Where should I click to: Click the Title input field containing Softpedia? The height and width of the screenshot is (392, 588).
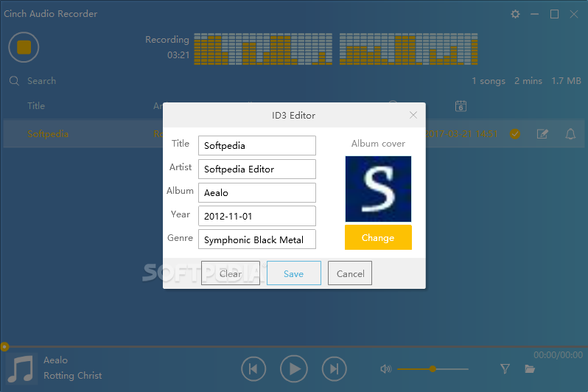(257, 146)
